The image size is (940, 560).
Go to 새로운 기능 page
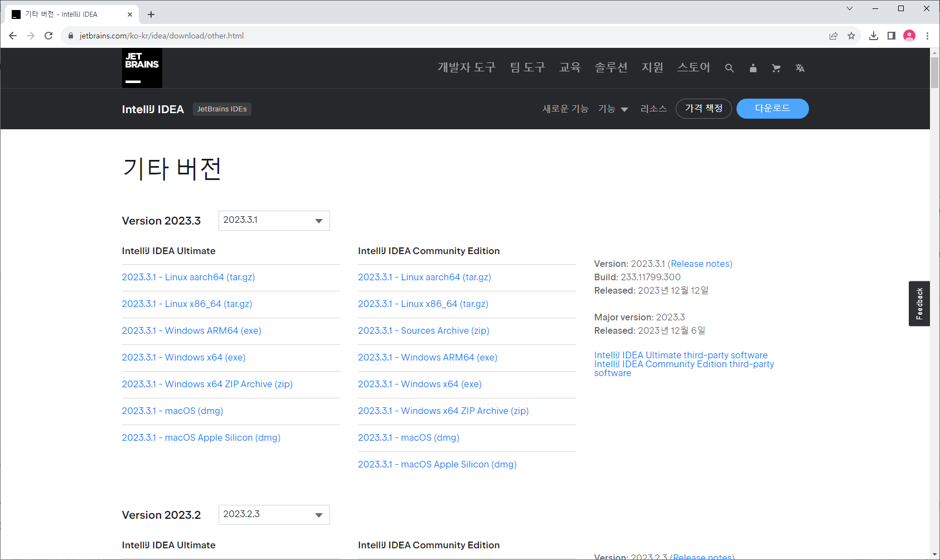click(x=565, y=109)
